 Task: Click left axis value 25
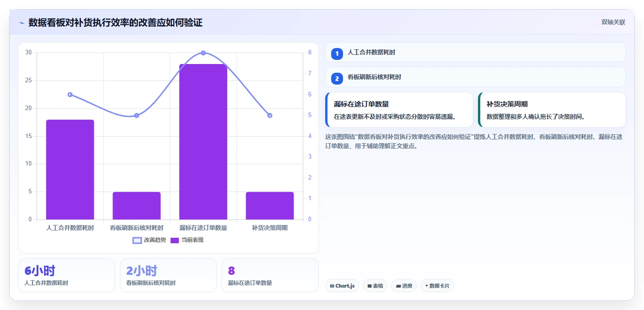pos(28,80)
